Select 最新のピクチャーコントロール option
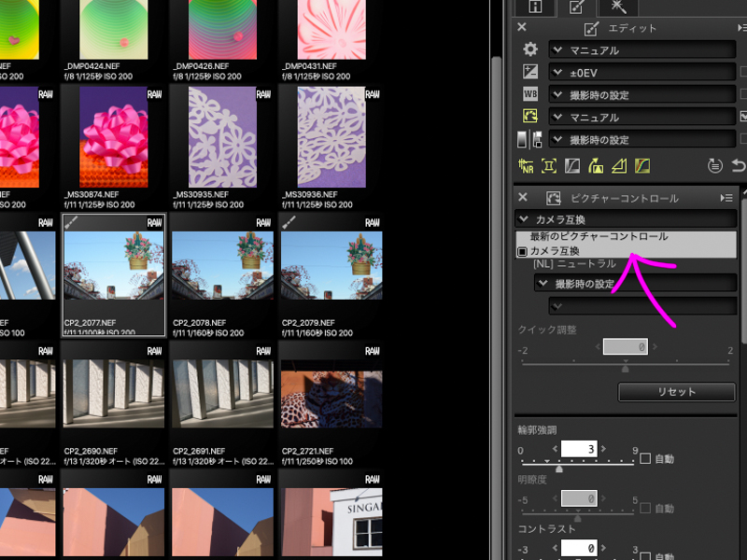The image size is (747, 560). (x=626, y=237)
